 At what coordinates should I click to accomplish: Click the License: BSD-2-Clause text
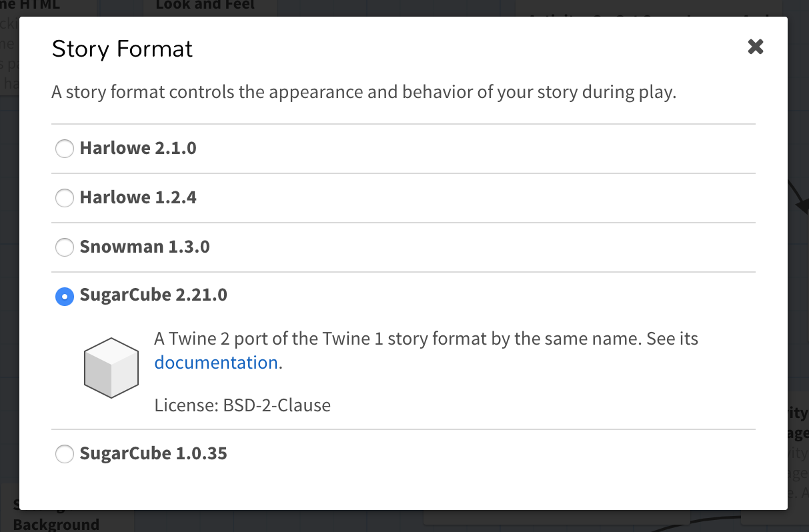[x=242, y=405]
